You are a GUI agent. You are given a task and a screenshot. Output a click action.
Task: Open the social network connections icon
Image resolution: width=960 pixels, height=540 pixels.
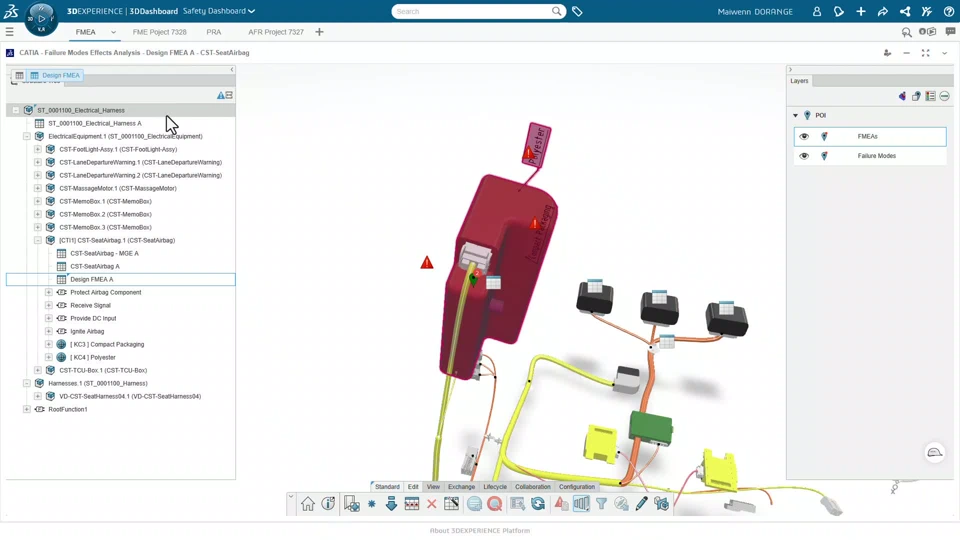tap(905, 11)
